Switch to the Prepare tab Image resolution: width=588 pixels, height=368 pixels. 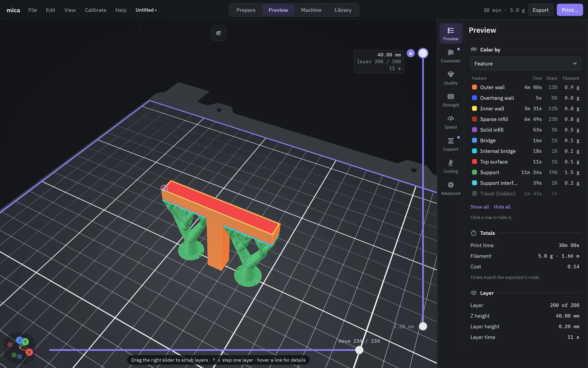click(246, 10)
